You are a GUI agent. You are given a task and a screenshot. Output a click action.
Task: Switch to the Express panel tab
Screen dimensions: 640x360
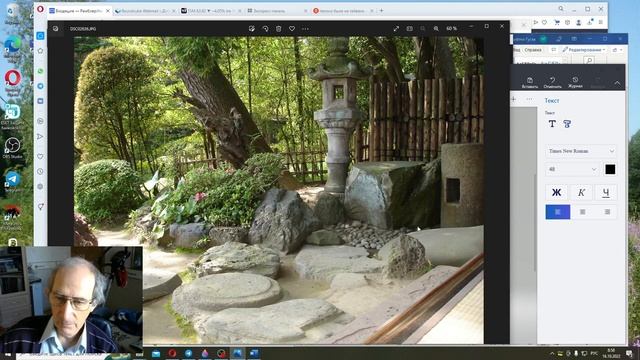(277, 11)
